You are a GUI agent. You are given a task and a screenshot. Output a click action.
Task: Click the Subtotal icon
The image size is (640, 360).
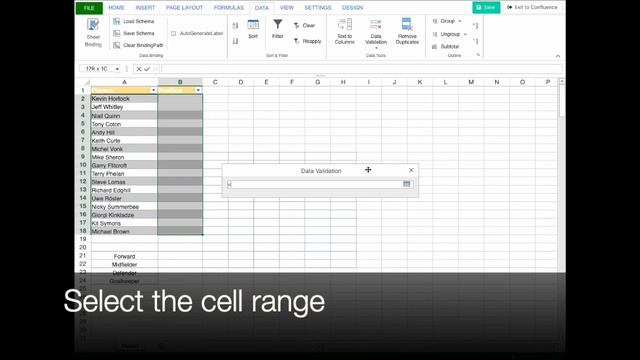(435, 47)
